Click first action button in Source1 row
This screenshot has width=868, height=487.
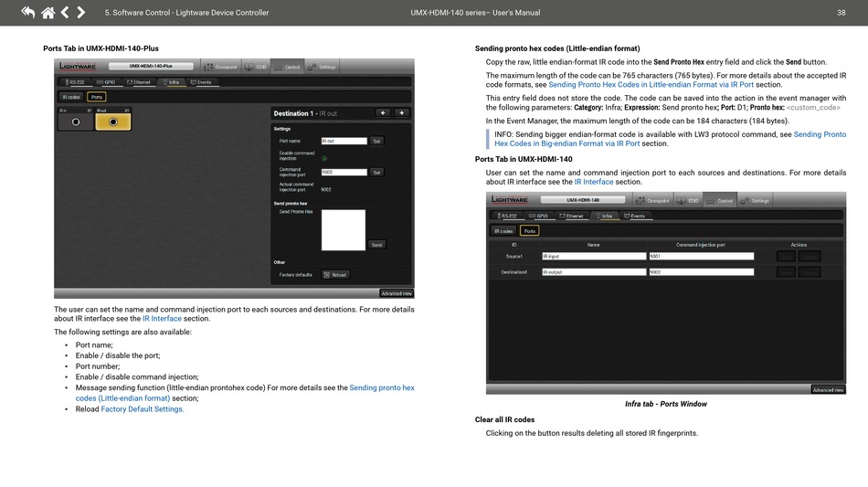coord(786,256)
